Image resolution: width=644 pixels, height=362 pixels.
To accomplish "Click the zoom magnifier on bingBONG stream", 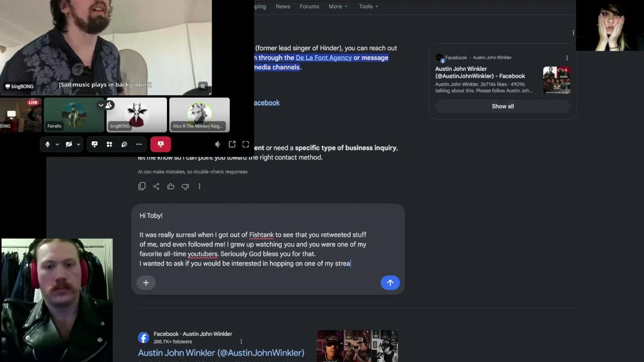I will point(203,86).
